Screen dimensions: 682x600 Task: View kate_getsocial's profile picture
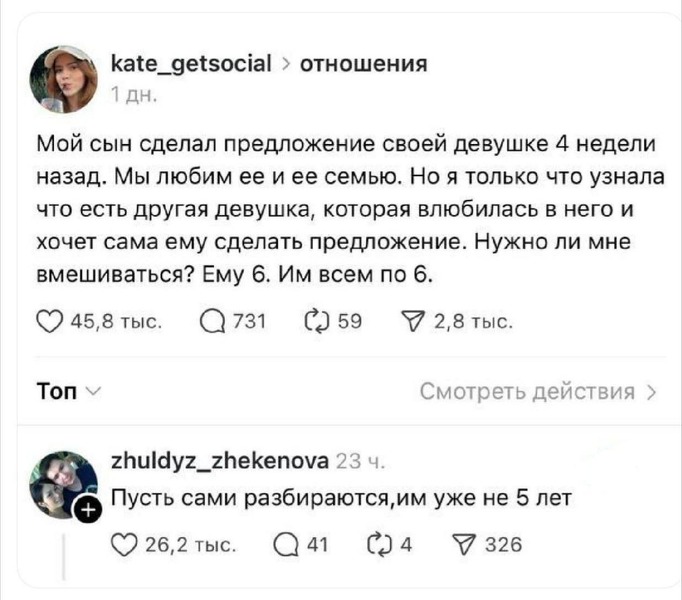tap(65, 78)
